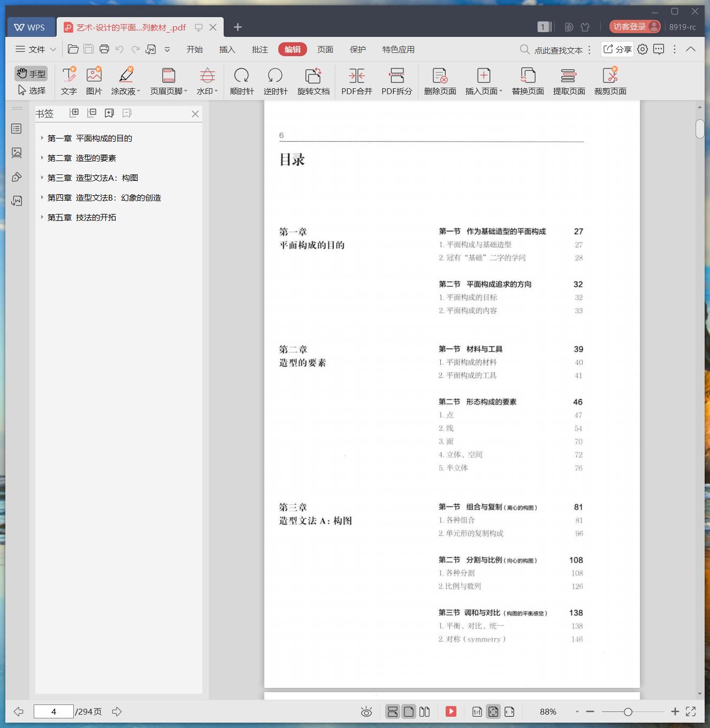Click 删除页面 delete page
The height and width of the screenshot is (728, 710).
[x=440, y=81]
